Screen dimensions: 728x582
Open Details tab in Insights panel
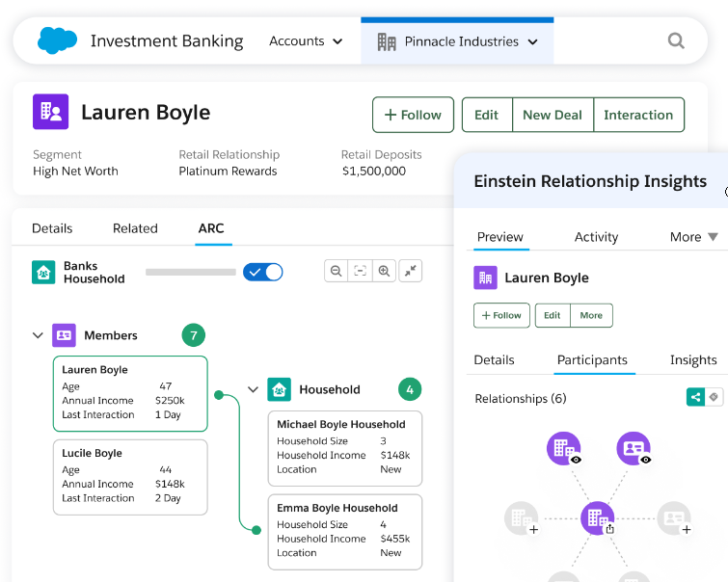point(494,359)
